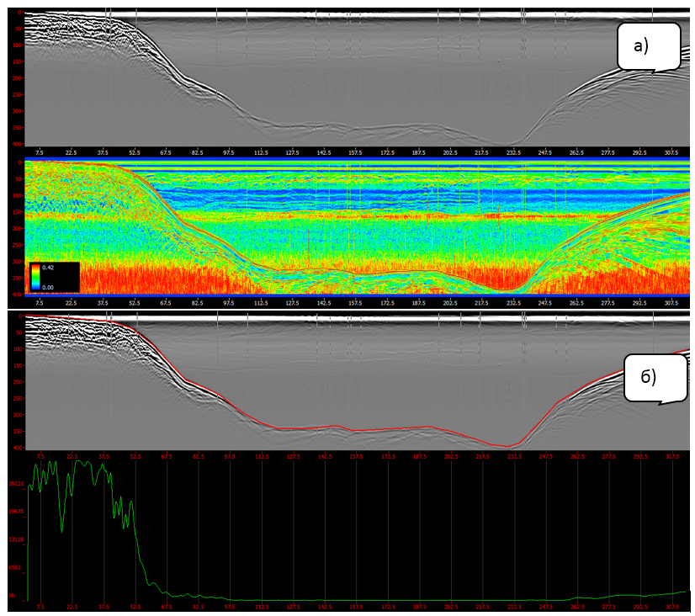Click the 300 depth label on lower grayscale section
695x616 pixels.
(18, 415)
